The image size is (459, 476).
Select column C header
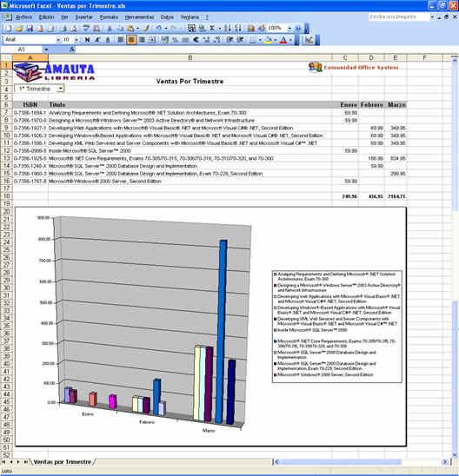point(345,57)
